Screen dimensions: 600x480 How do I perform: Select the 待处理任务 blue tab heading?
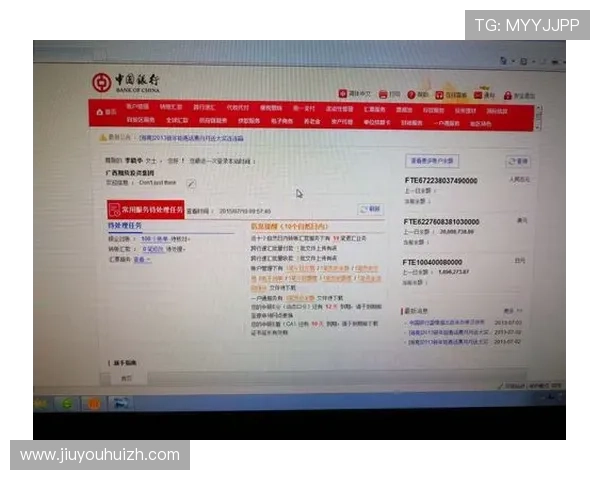pyautogui.click(x=125, y=226)
